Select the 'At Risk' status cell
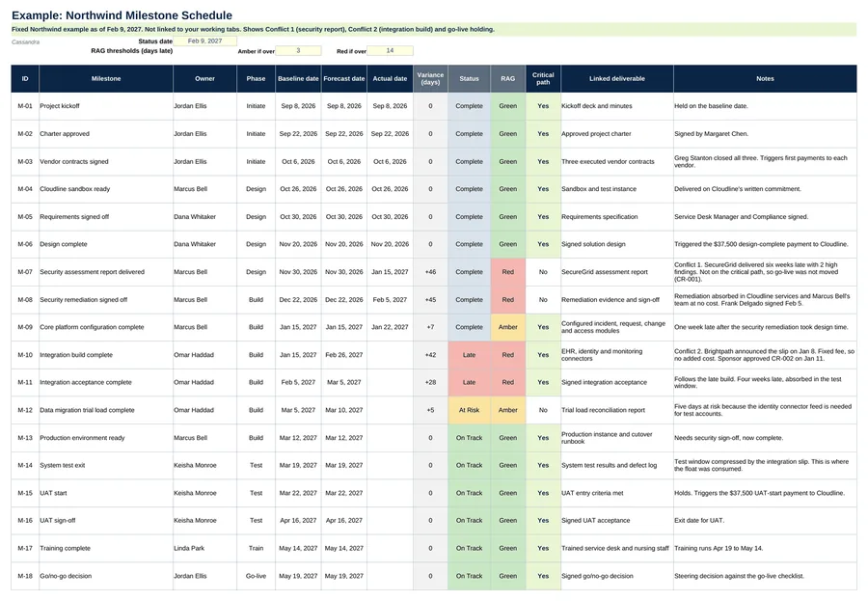The width and height of the screenshot is (868, 601). (469, 410)
